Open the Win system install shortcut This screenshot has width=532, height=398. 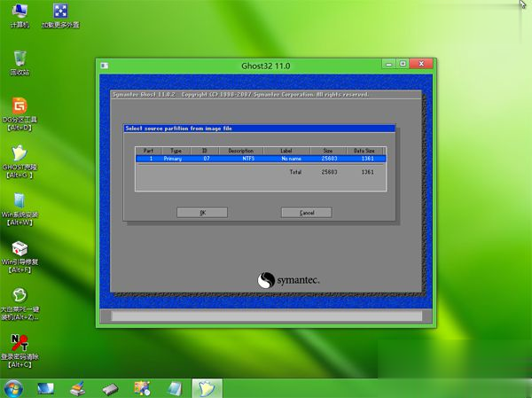click(x=20, y=202)
